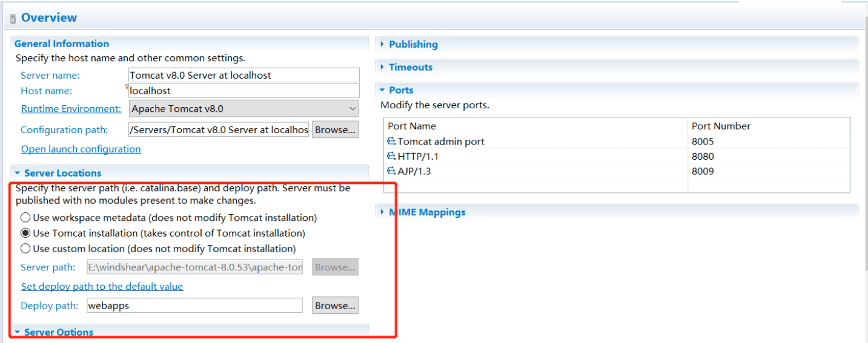
Task: Click the Port Name column header
Action: 412,126
